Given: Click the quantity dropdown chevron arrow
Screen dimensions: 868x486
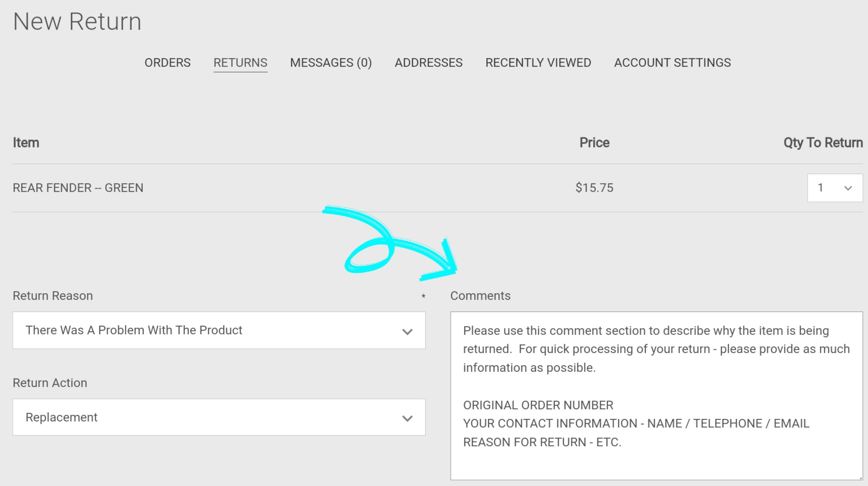Looking at the screenshot, I should point(848,188).
